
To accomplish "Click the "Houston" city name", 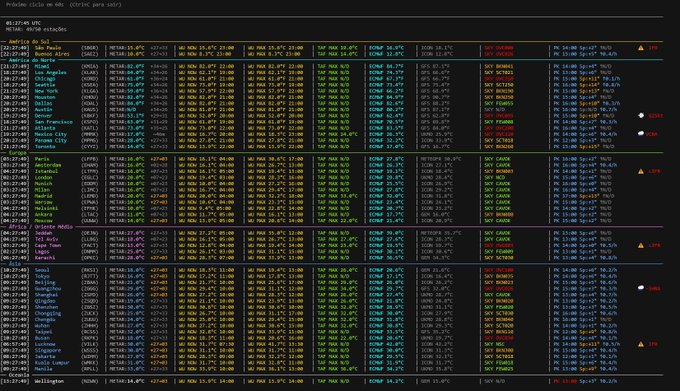I will click(x=45, y=97).
